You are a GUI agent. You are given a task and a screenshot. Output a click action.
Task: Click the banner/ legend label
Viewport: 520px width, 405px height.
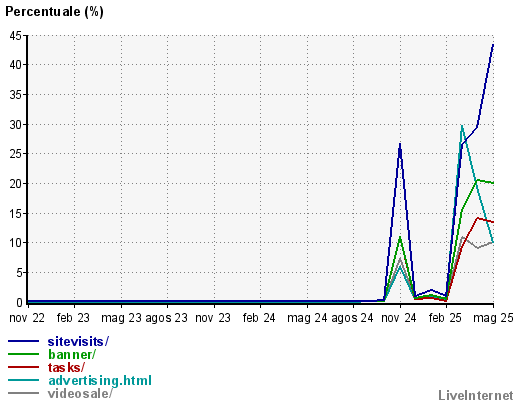72,354
